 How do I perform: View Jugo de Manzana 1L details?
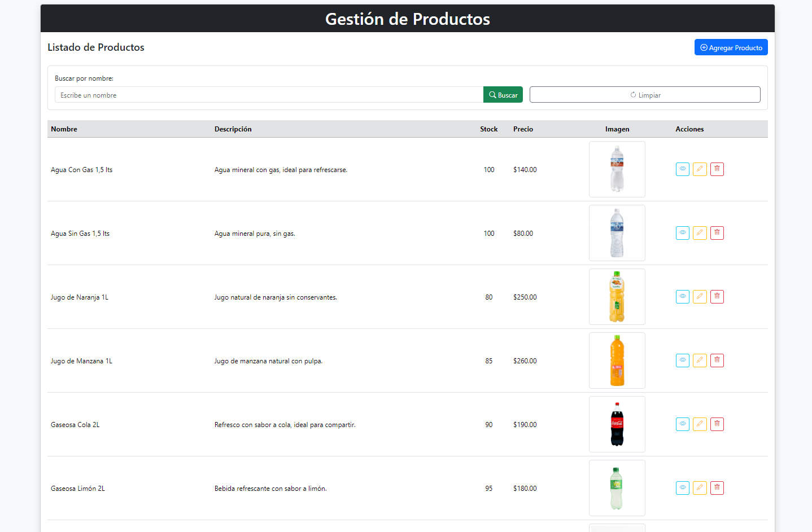(x=682, y=360)
